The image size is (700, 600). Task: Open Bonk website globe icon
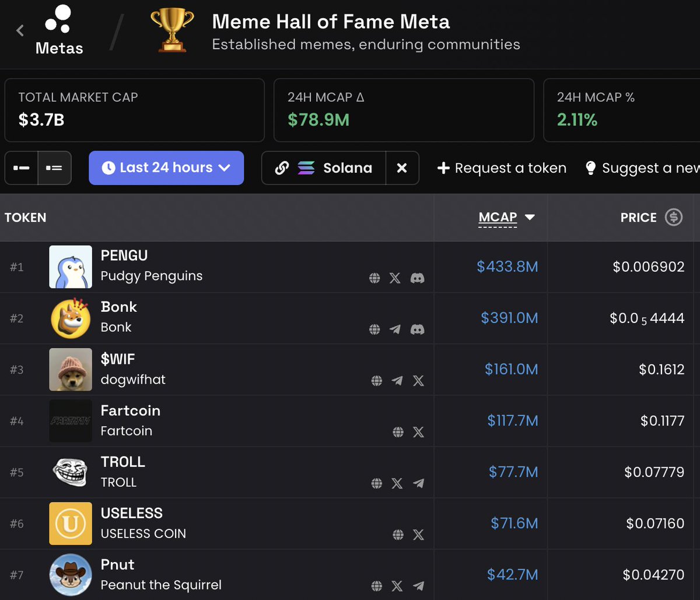[x=375, y=329]
